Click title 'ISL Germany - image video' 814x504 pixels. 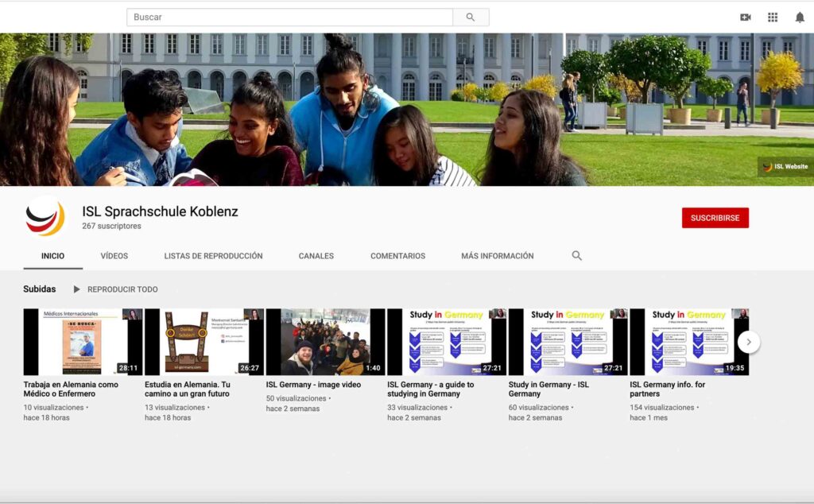313,385
